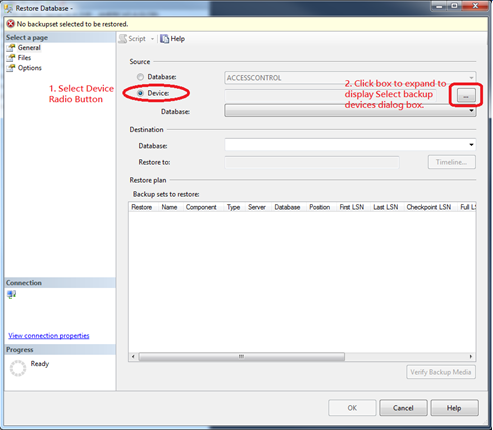Click the First LSN column header
Viewport: 493px width, 430px height.
point(352,207)
